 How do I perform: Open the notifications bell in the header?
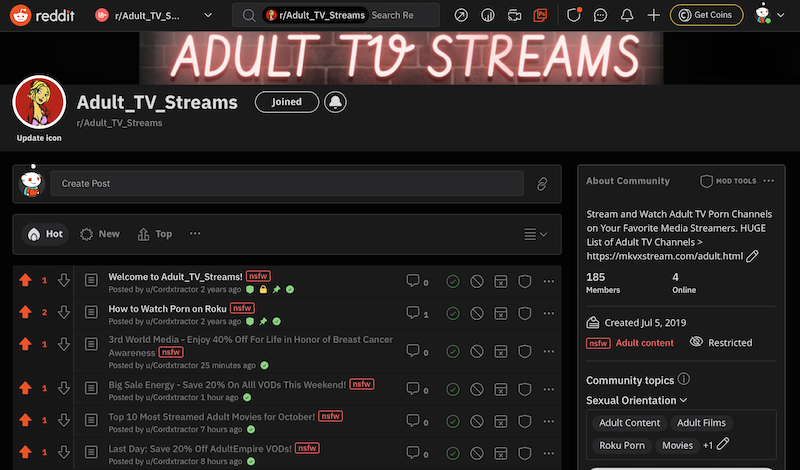click(627, 15)
